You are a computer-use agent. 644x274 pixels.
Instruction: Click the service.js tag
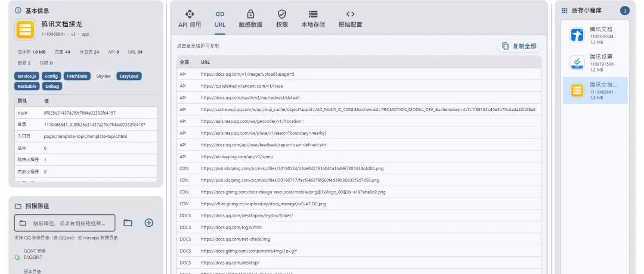pyautogui.click(x=27, y=76)
